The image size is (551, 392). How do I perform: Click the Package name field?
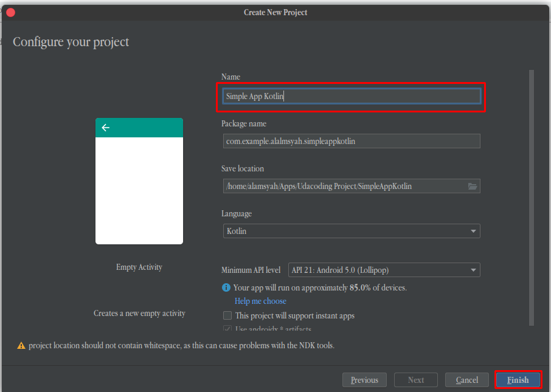click(352, 141)
